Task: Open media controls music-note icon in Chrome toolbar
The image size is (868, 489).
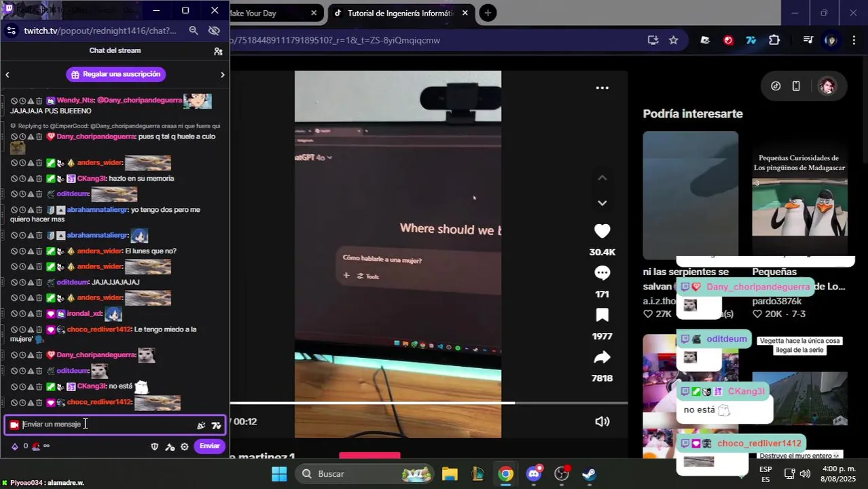Action: pyautogui.click(x=808, y=40)
